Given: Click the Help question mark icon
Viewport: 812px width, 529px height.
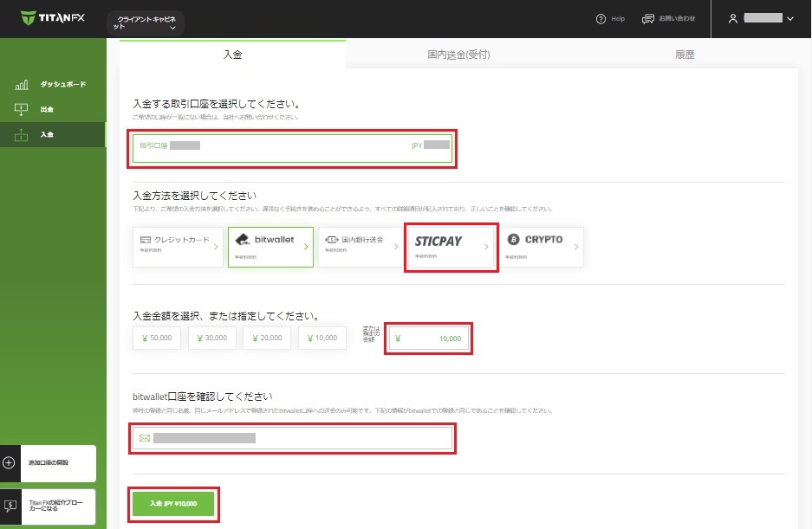Looking at the screenshot, I should point(601,19).
